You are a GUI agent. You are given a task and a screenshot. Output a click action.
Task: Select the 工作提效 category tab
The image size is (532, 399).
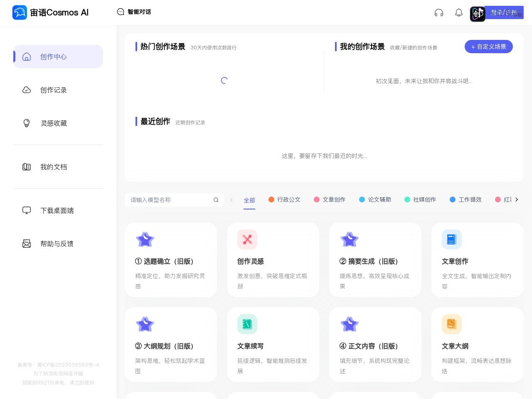[x=465, y=199]
